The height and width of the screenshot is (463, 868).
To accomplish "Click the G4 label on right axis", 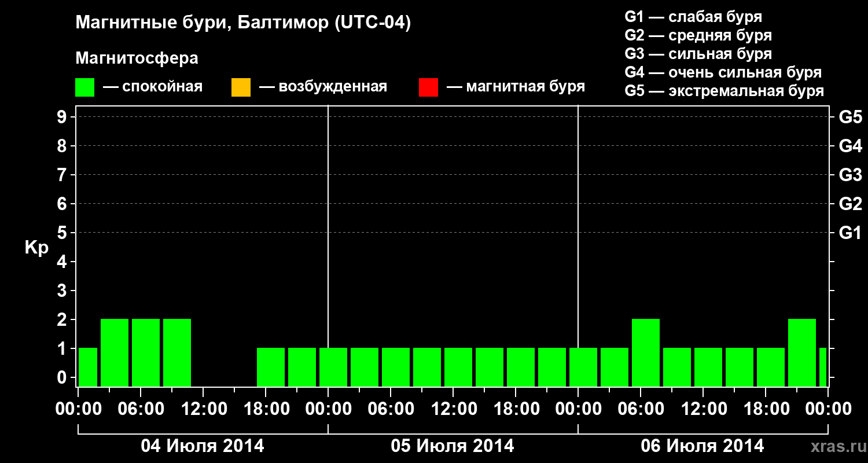I will [850, 146].
